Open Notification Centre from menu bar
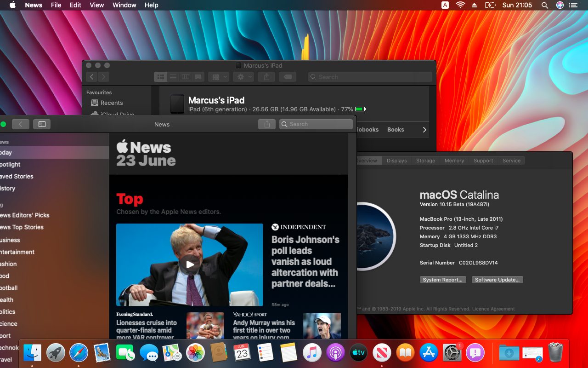Image resolution: width=588 pixels, height=368 pixels. pyautogui.click(x=573, y=5)
